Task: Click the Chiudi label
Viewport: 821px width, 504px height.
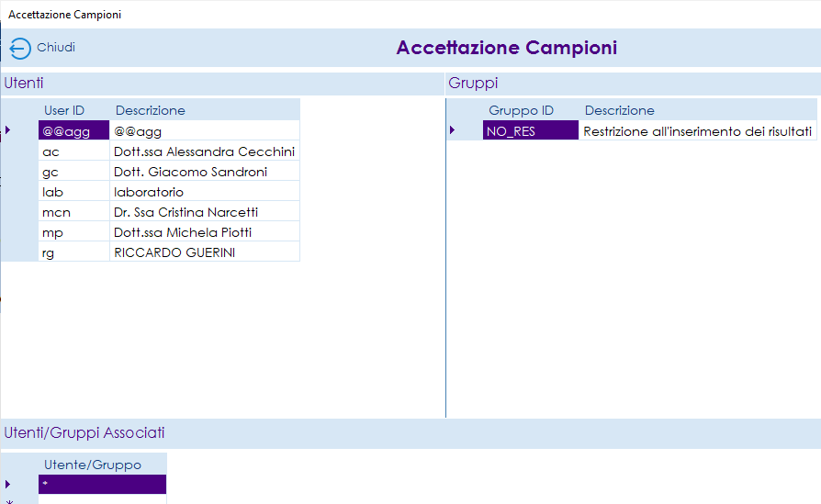Action: [x=56, y=48]
